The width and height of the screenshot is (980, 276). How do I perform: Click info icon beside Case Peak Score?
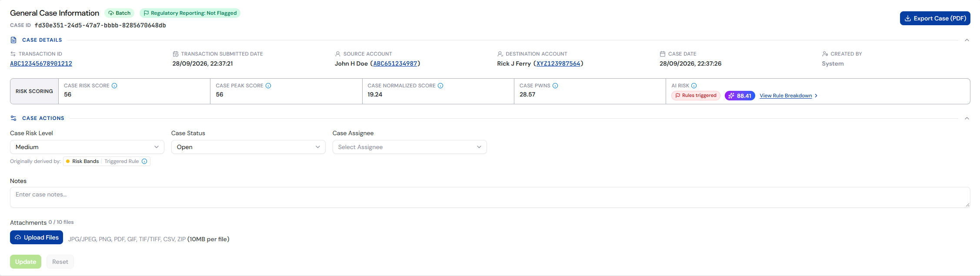268,86
